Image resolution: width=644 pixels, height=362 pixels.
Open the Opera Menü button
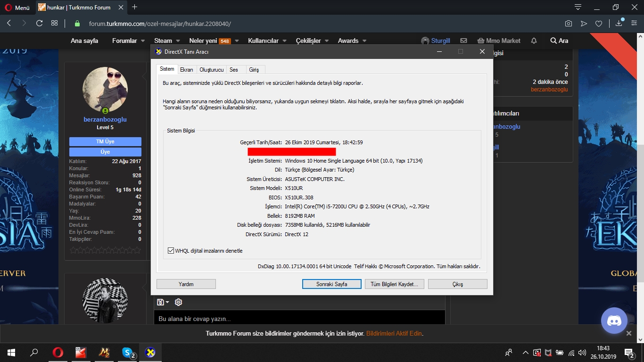[17, 8]
